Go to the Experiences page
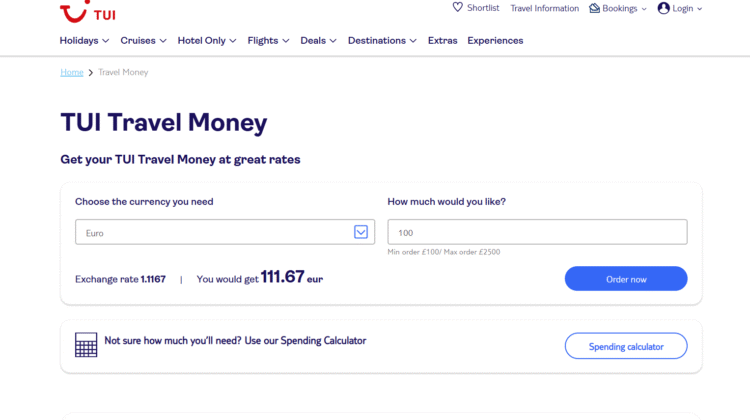Image resolution: width=750 pixels, height=420 pixels. click(495, 41)
